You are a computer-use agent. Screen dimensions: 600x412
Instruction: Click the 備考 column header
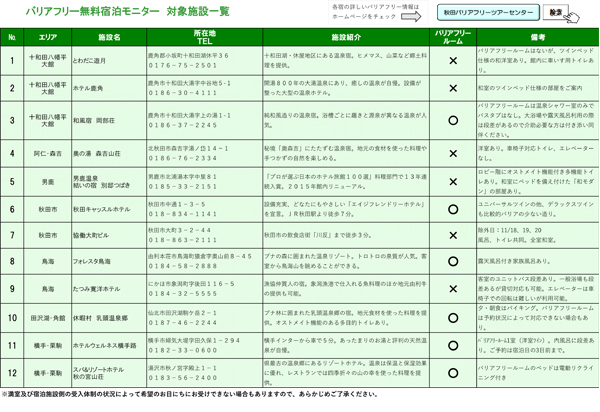(538, 37)
